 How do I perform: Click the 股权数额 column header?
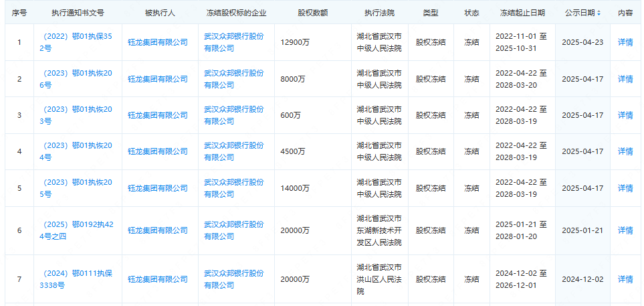pyautogui.click(x=313, y=13)
